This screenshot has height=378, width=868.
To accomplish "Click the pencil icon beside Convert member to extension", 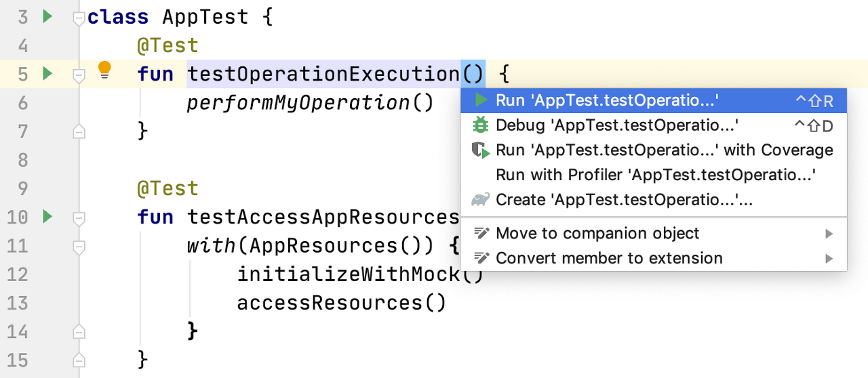I will (481, 258).
